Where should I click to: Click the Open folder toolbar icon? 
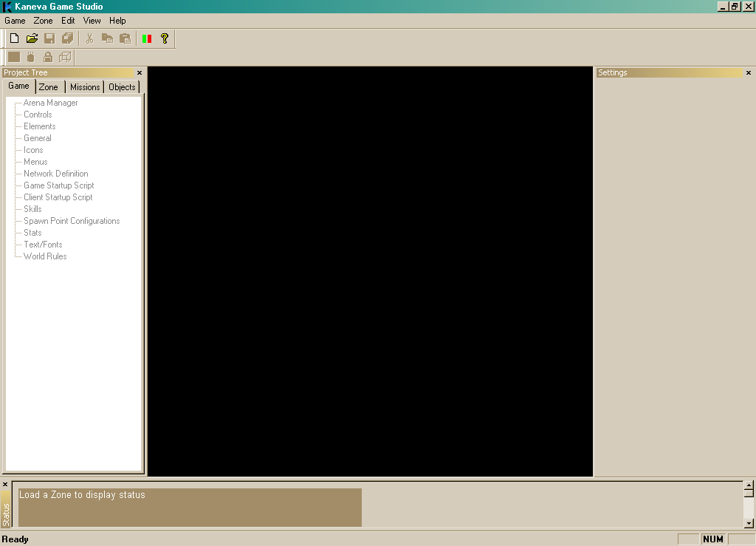click(x=32, y=38)
